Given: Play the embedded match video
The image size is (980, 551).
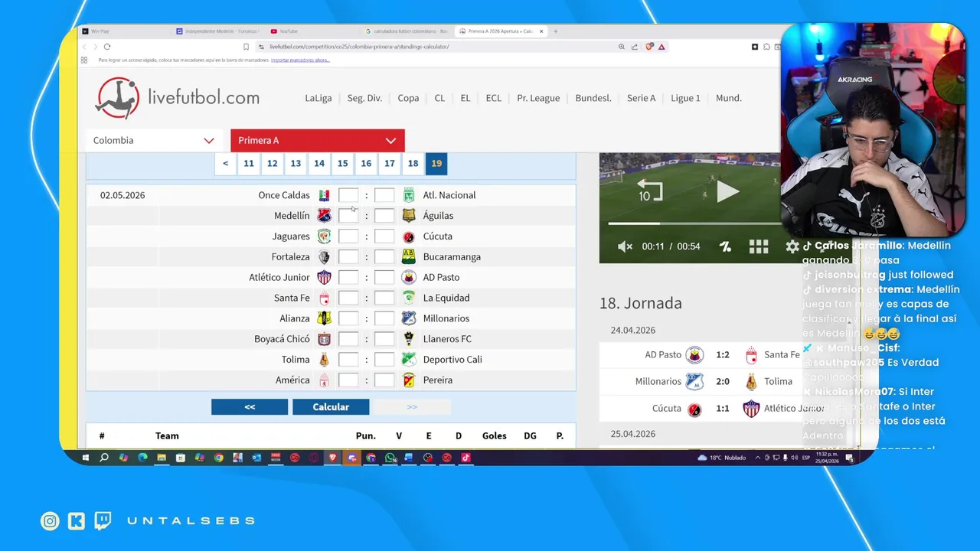Looking at the screenshot, I should pos(727,191).
